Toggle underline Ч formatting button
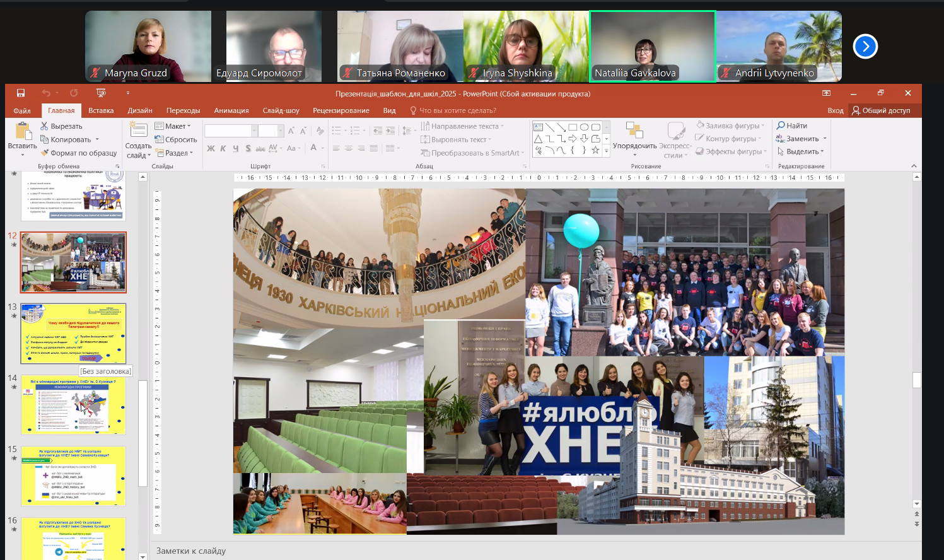The height and width of the screenshot is (560, 944). 236,149
